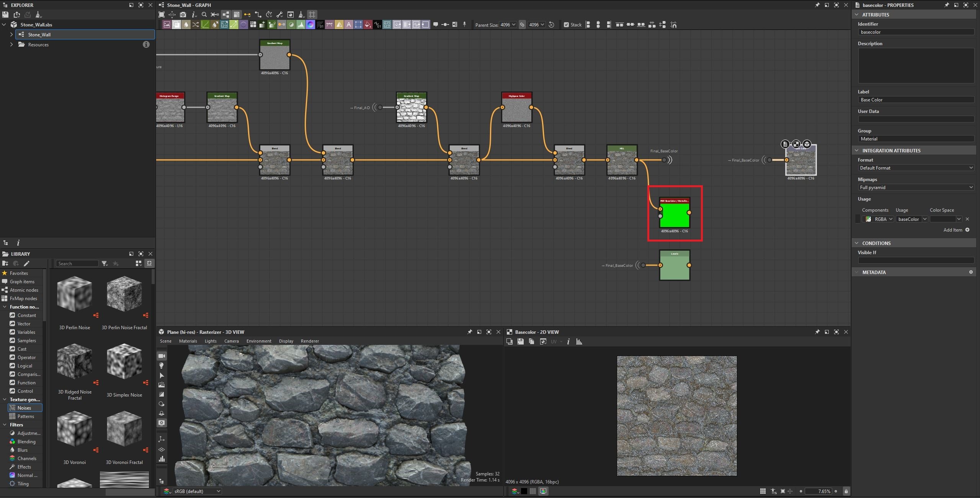Image resolution: width=980 pixels, height=498 pixels.
Task: Click Add Item in Usage section
Action: click(956, 230)
